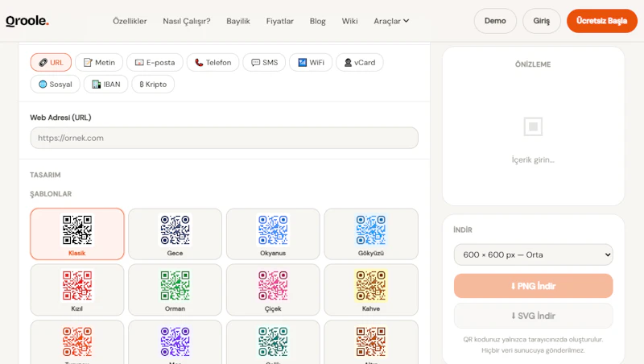Click the PNG İndir button
644x364 pixels.
click(533, 286)
